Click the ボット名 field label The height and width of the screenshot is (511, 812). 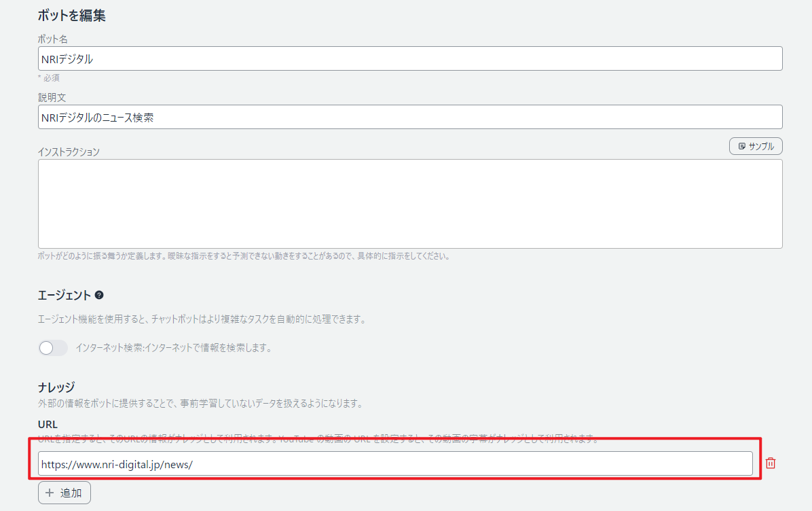tap(52, 39)
